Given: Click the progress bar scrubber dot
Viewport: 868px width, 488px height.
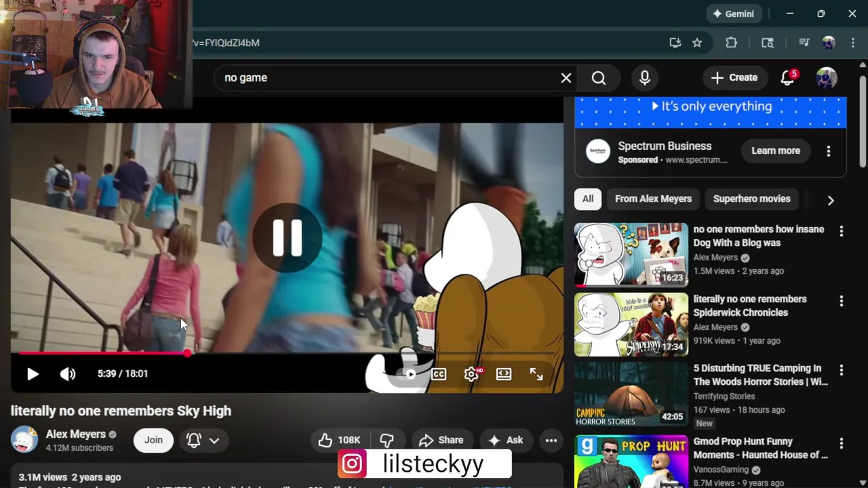Looking at the screenshot, I should (187, 353).
